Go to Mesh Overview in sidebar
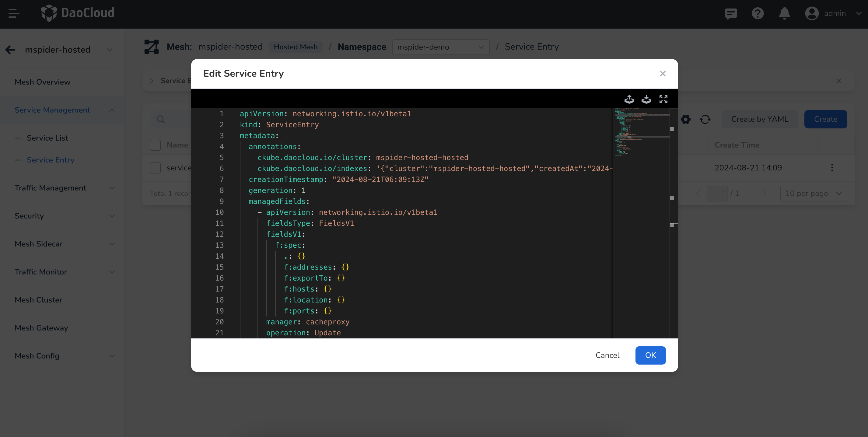The image size is (868, 437). (x=43, y=82)
